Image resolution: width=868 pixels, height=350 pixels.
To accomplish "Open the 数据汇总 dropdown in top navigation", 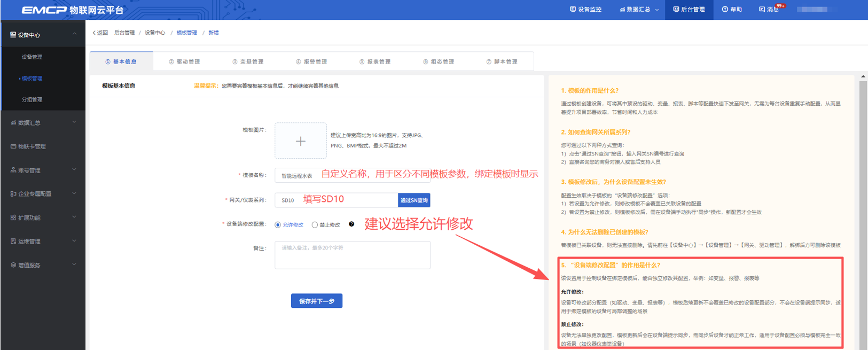I will tap(639, 9).
